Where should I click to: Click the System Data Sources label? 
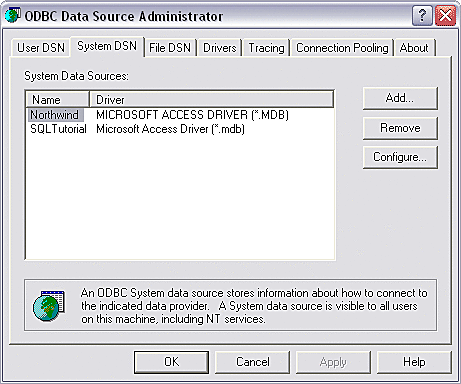tap(76, 76)
